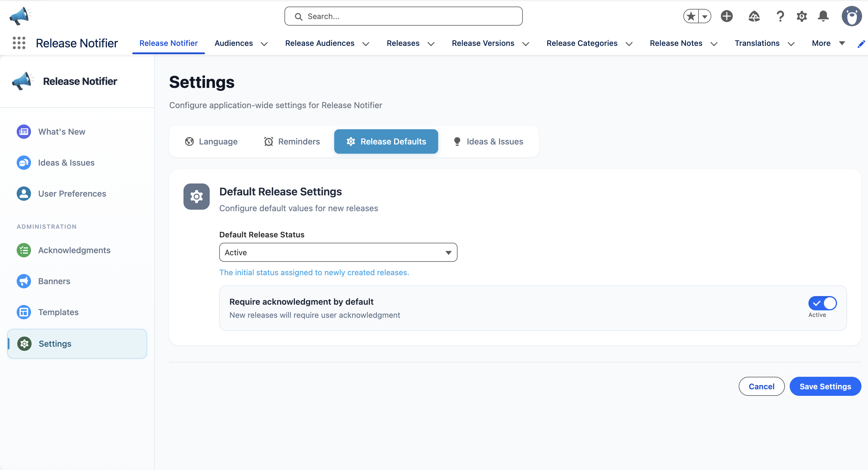Open the Trailhead guidance icon
868x470 pixels.
pos(754,16)
